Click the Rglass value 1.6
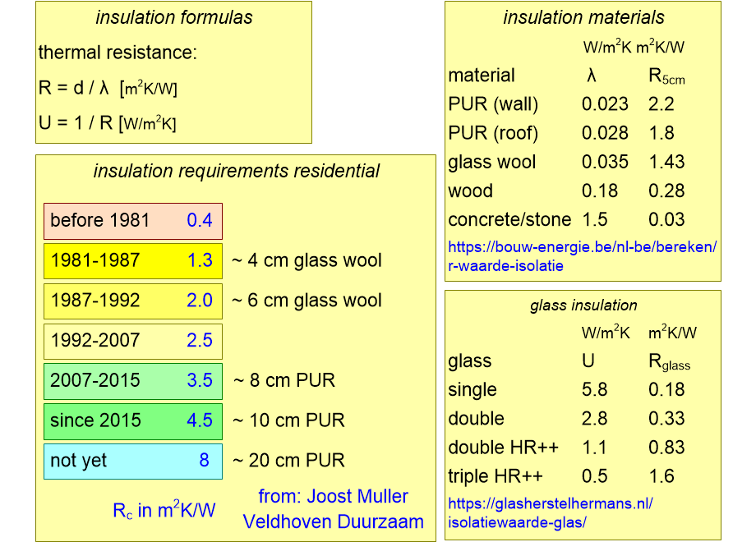This screenshot has width=756, height=542. tap(661, 476)
